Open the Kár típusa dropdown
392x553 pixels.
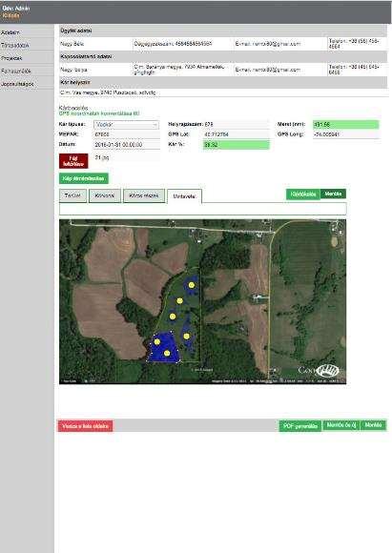[126, 125]
